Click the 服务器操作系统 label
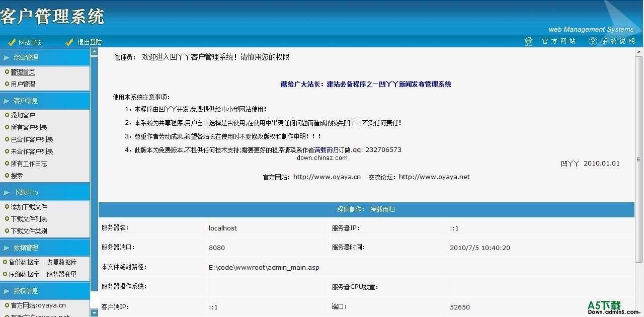The image size is (644, 317). coord(124,287)
